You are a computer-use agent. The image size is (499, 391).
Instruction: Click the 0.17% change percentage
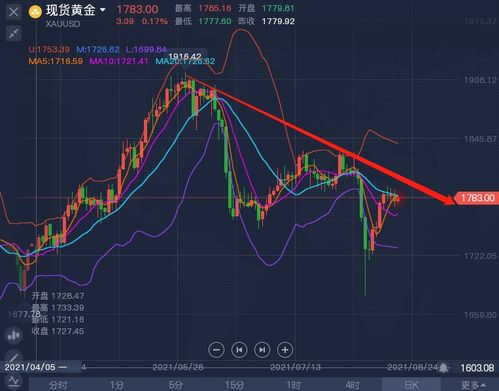(154, 21)
